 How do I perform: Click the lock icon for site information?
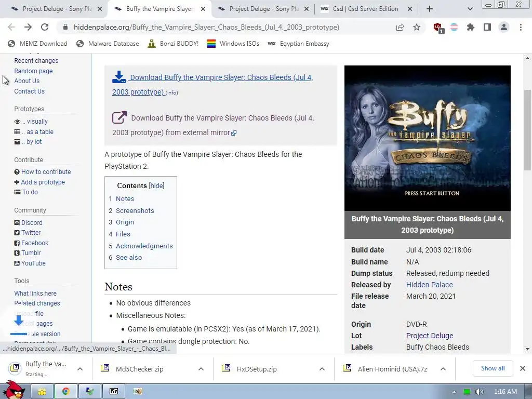65,27
